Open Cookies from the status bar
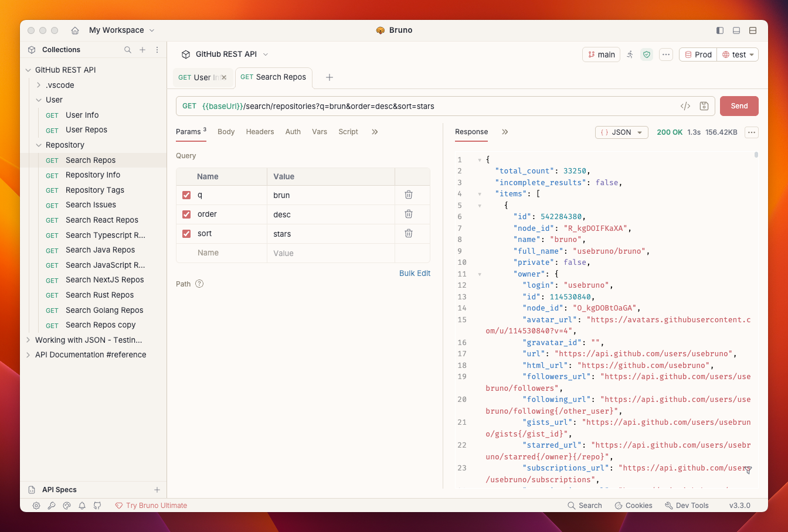The height and width of the screenshot is (532, 788). (633, 506)
